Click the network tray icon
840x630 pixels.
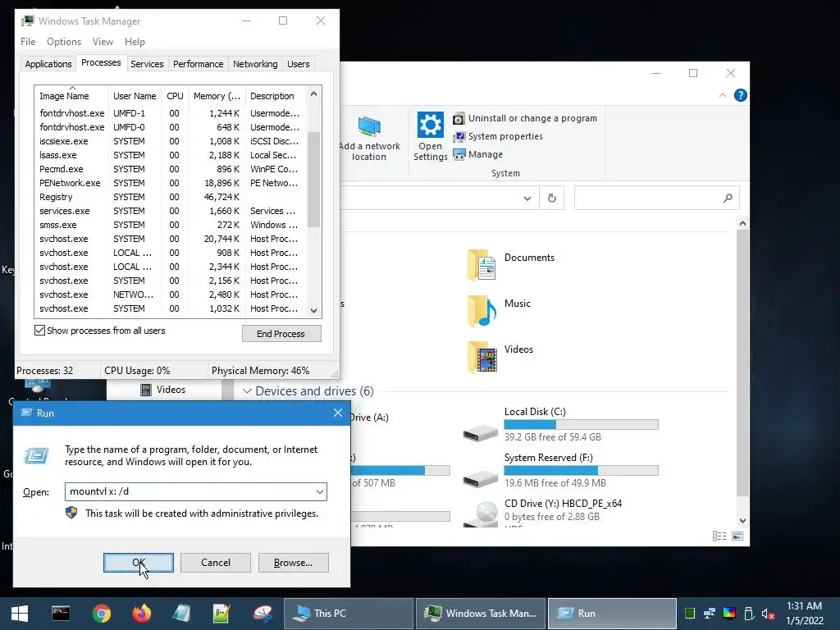coord(710,614)
